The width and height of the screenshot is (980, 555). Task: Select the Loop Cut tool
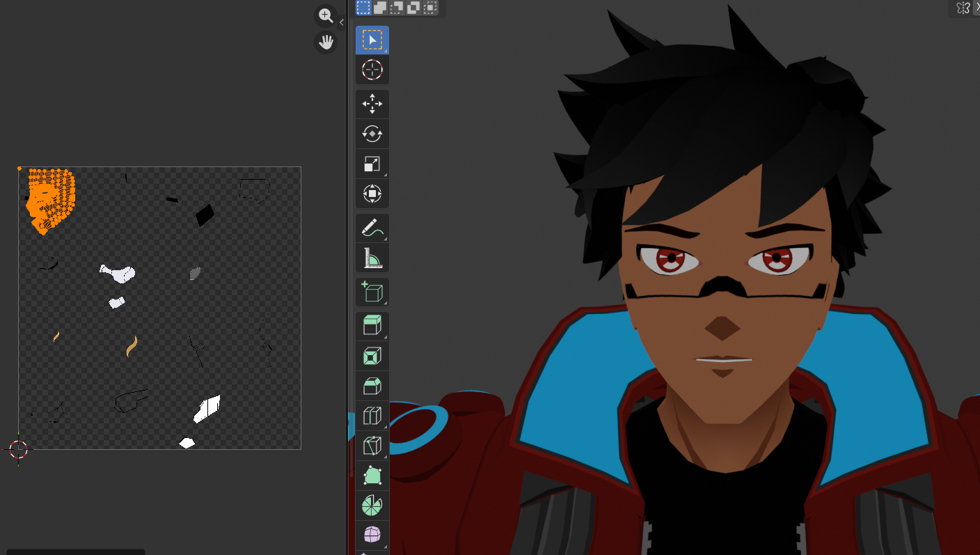coord(372,416)
